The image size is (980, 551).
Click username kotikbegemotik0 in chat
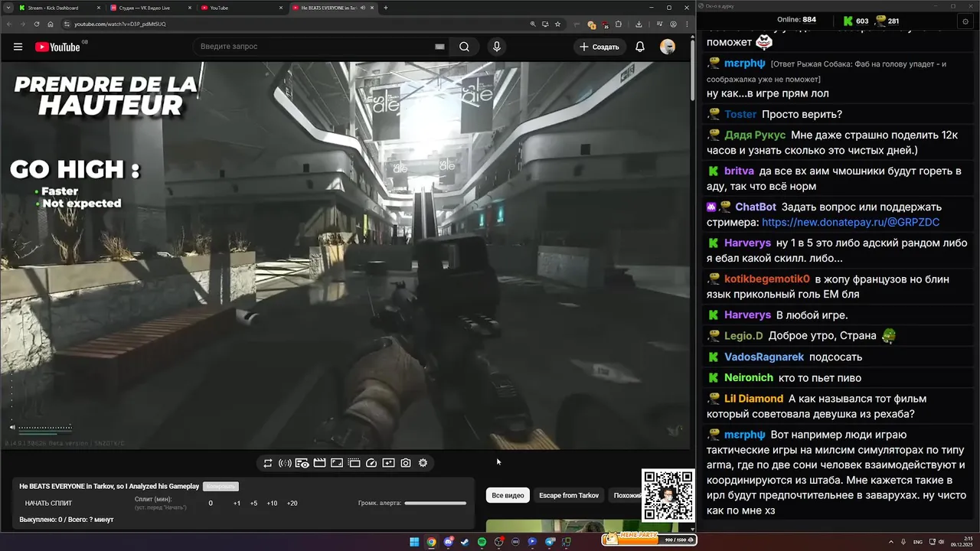point(766,279)
